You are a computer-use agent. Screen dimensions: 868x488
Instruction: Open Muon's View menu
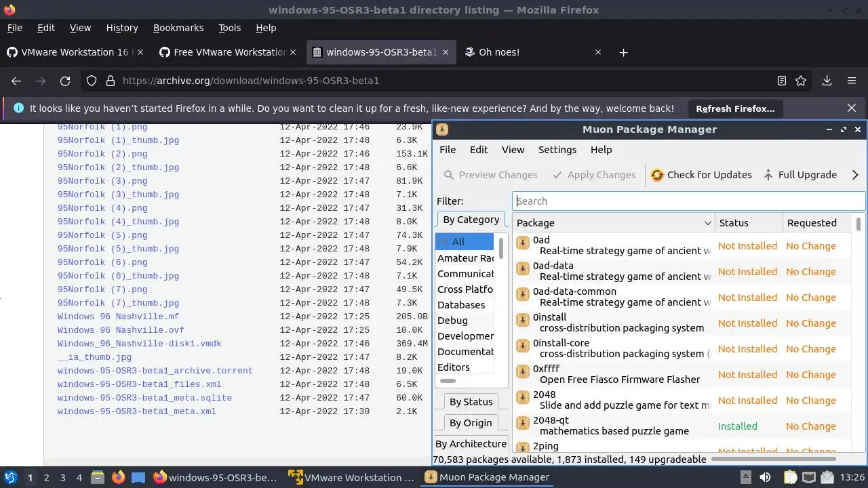(x=513, y=150)
